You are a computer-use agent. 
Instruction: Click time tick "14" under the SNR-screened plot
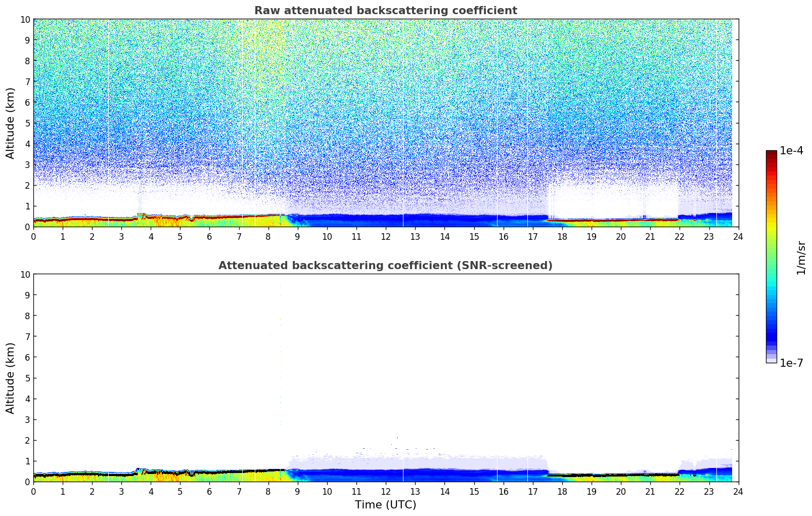tap(445, 492)
